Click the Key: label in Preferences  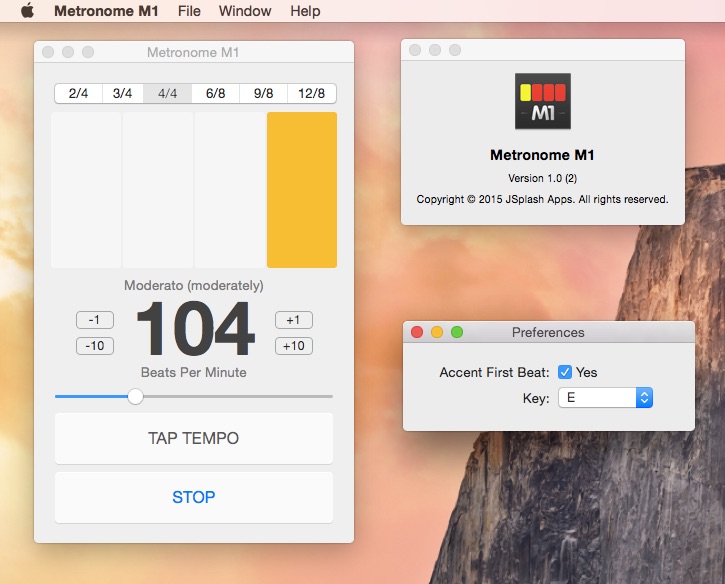pyautogui.click(x=536, y=399)
